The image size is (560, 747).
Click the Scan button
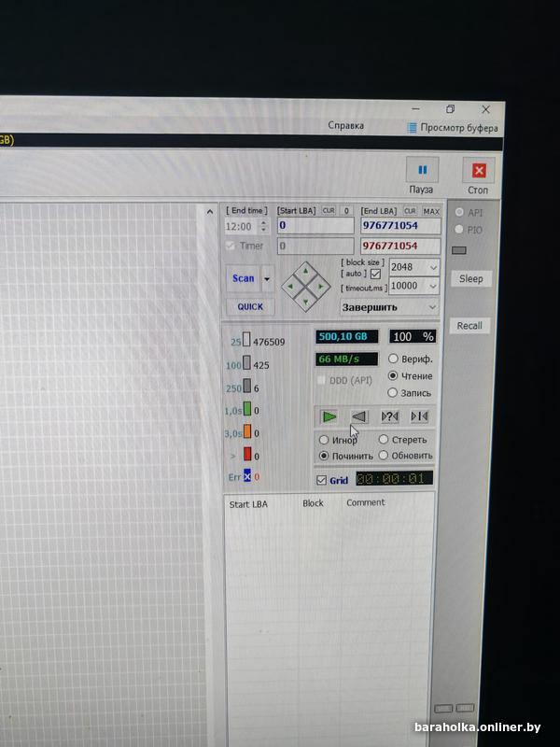243,278
